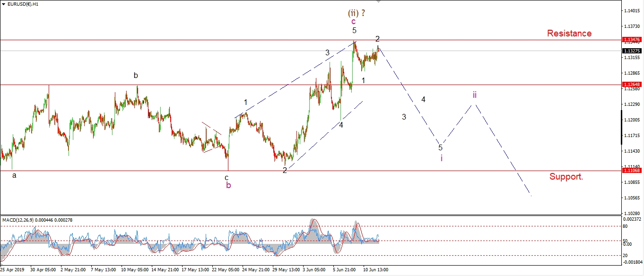This screenshot has height=276, width=644.
Task: Select the red Support text label
Action: tap(566, 177)
